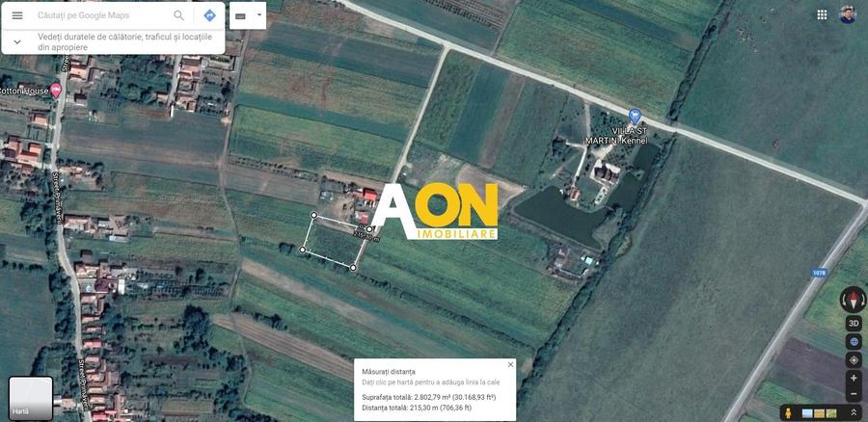Click the compass to reset map orientation

click(854, 299)
